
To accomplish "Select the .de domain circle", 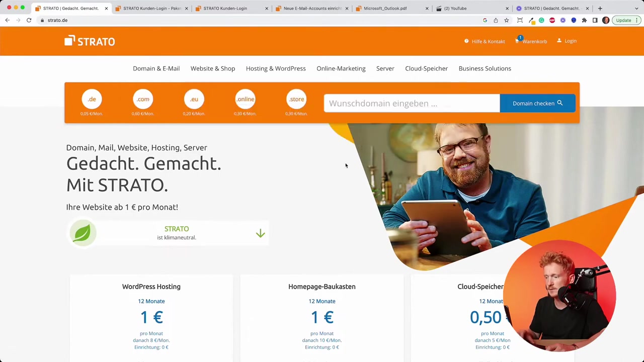I will tap(92, 99).
